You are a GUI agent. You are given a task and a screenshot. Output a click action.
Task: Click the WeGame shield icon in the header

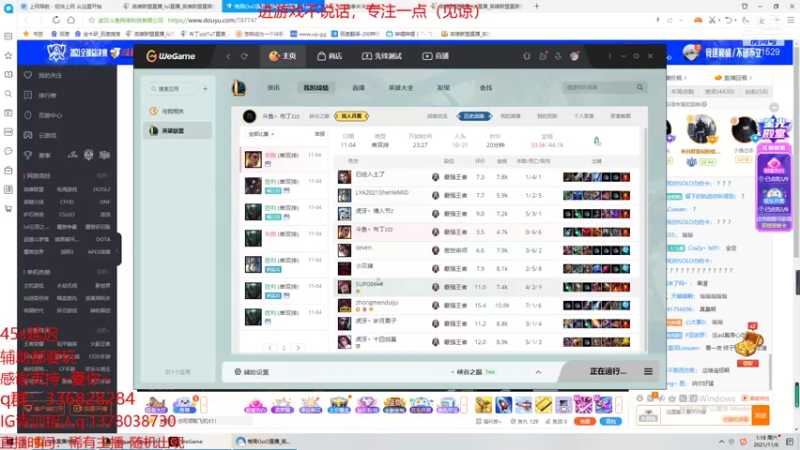tap(527, 56)
